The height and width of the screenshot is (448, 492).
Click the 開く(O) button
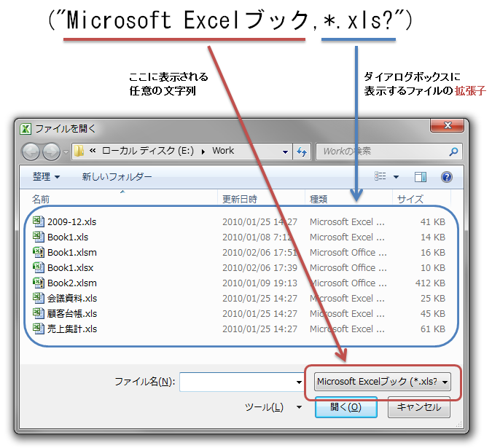(345, 407)
